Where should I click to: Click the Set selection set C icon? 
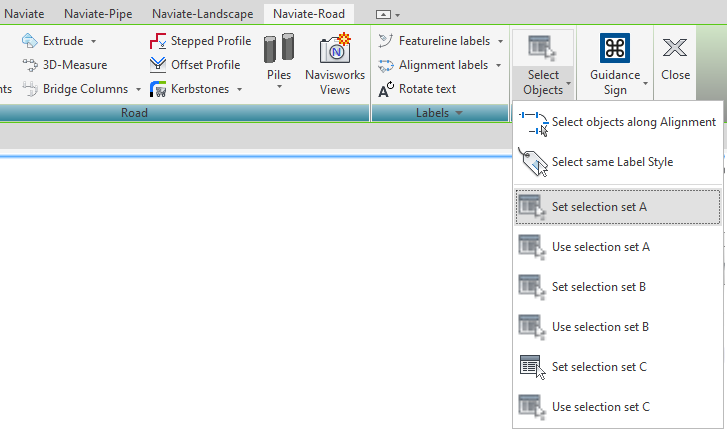pos(532,367)
